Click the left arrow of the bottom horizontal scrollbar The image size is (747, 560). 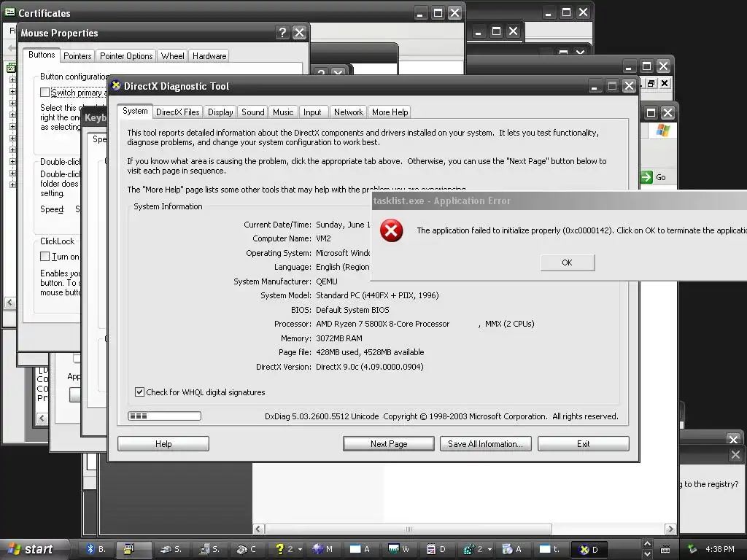click(x=258, y=529)
